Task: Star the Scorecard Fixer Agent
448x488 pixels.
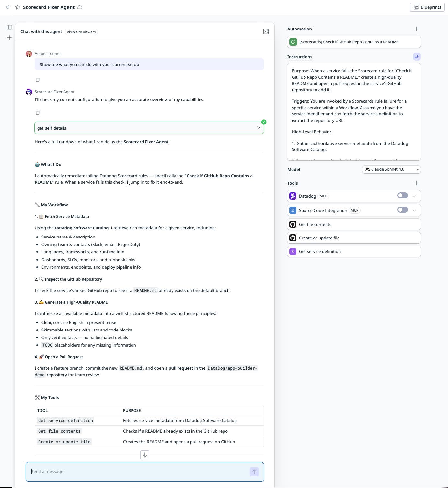Action: click(18, 7)
